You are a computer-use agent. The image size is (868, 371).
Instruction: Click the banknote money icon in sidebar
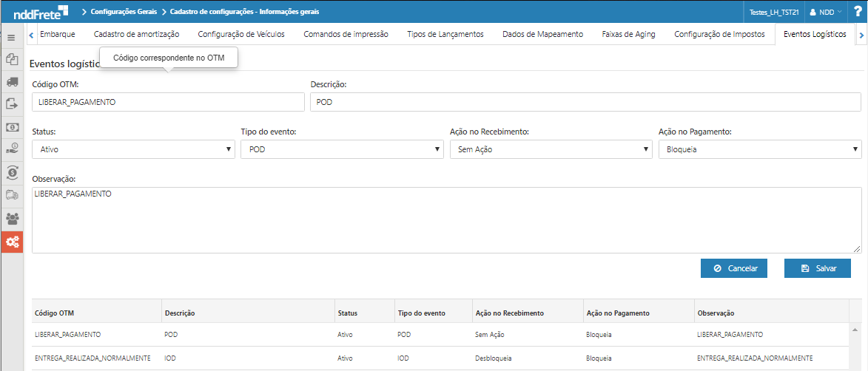pyautogui.click(x=12, y=127)
